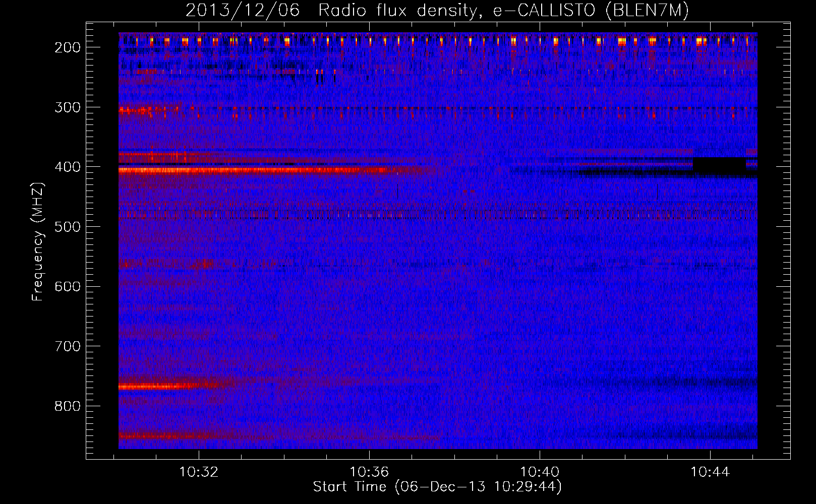Click the 10:36 time tick label

[x=369, y=472]
